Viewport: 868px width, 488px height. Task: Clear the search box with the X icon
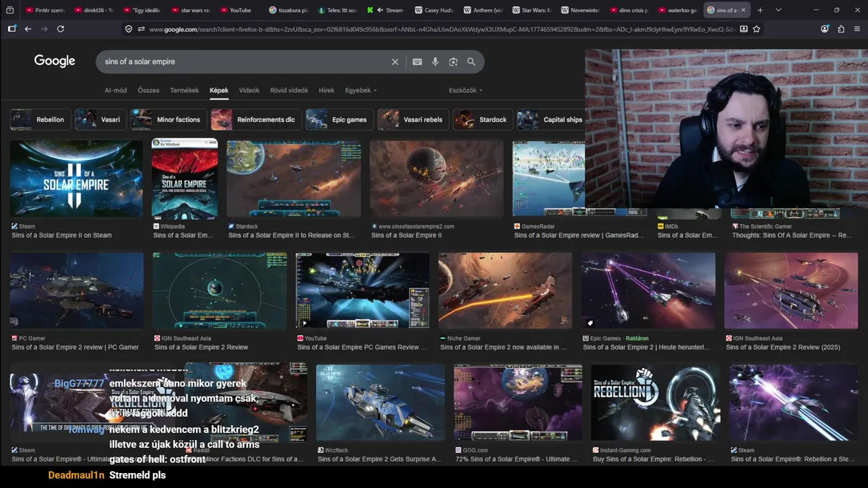395,62
